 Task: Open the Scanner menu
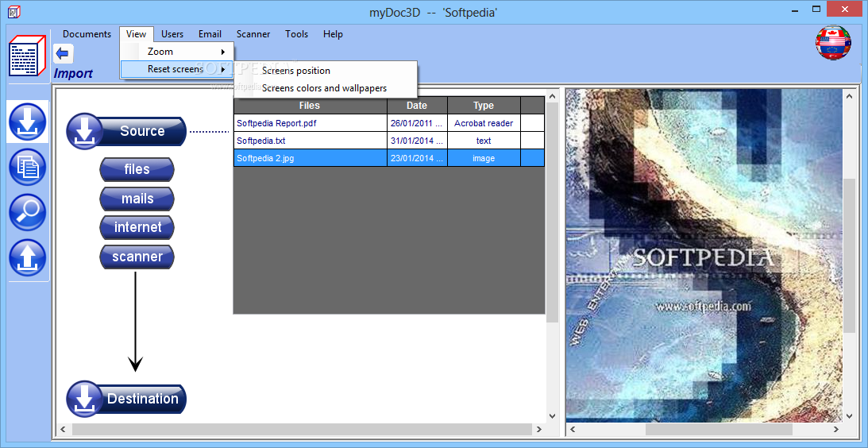click(x=253, y=34)
